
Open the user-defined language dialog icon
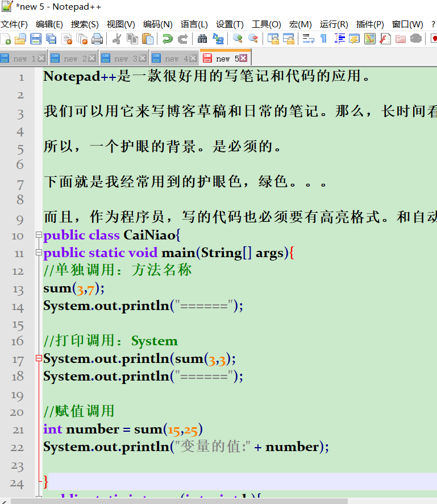coord(355,39)
